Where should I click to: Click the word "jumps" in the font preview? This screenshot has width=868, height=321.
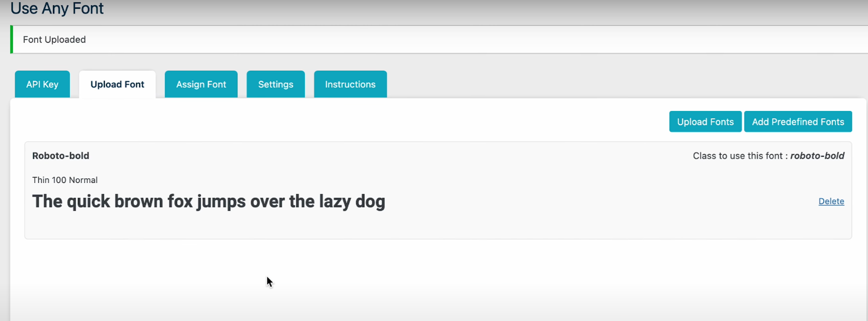[221, 202]
